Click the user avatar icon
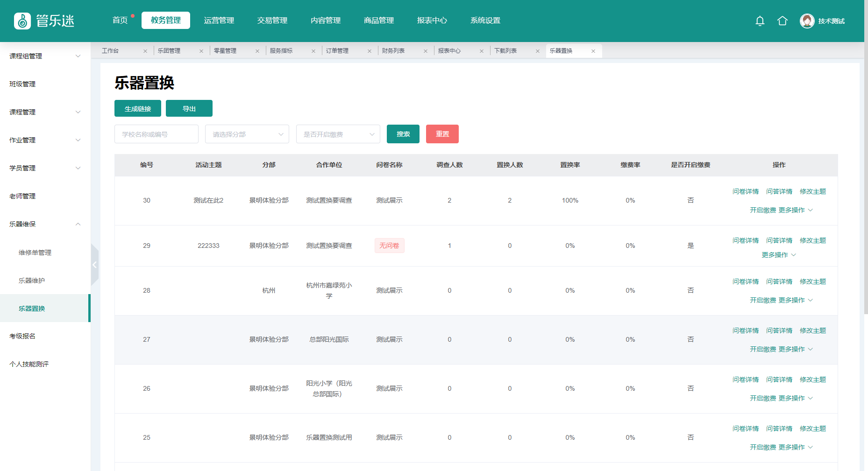The image size is (868, 471). (807, 21)
